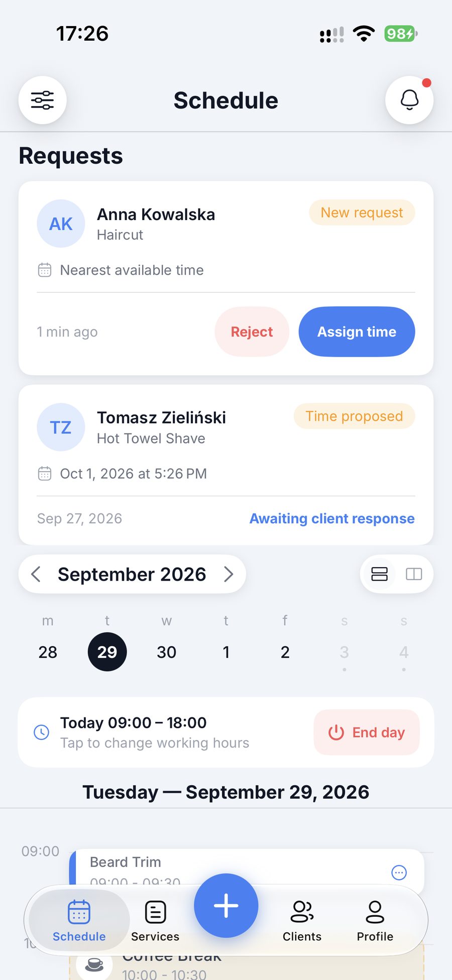Viewport: 452px width, 980px height.
Task: Tap calendar icon next to Nearest available time
Action: coord(45,270)
